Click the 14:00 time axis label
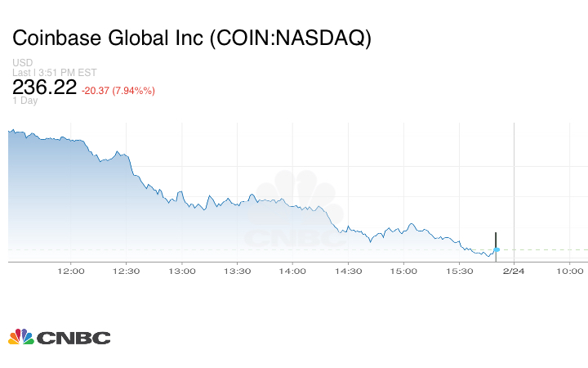This screenshot has height=368, width=588. click(292, 271)
